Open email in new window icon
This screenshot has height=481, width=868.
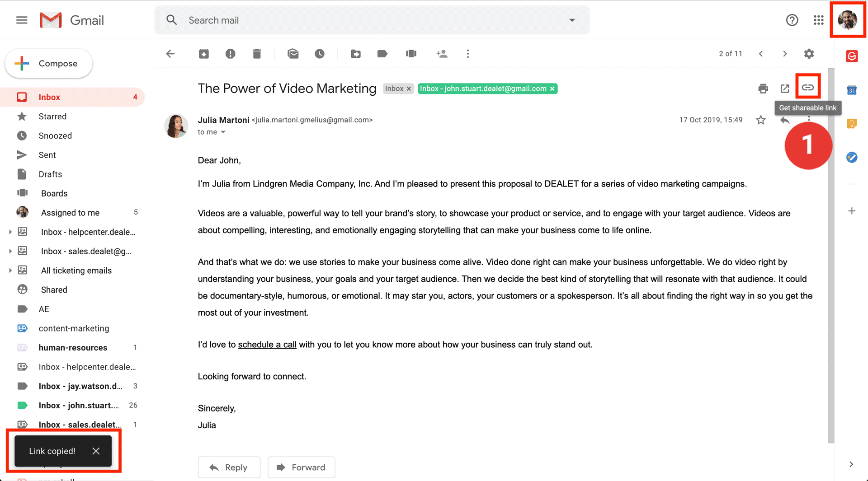[785, 89]
